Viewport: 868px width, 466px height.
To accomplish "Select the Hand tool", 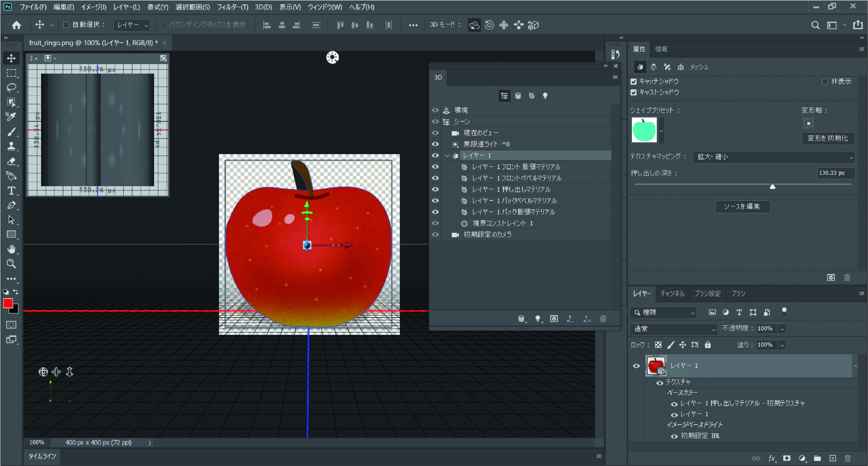I will (11, 249).
